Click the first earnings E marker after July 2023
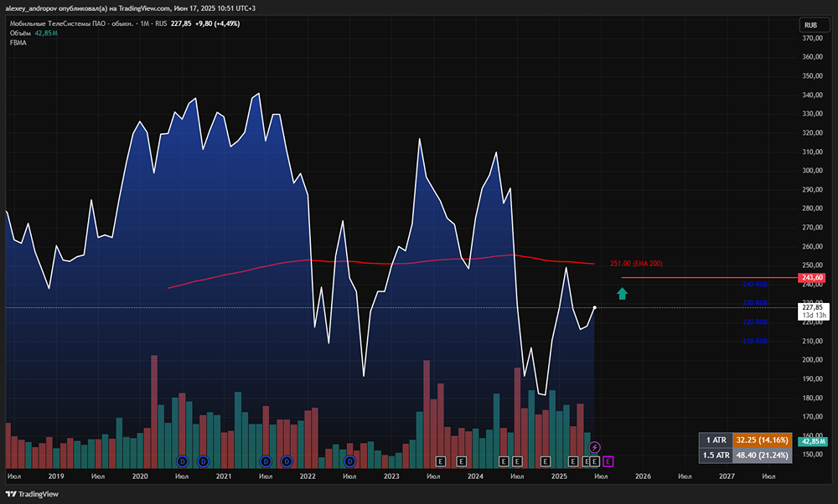This screenshot has height=504, width=838. (x=441, y=461)
